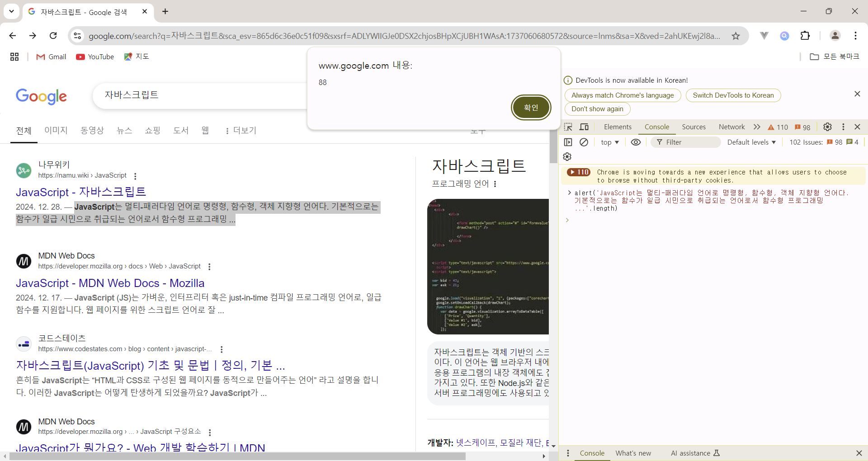868x461 pixels.
Task: Toggle the console sidebar
Action: click(568, 142)
